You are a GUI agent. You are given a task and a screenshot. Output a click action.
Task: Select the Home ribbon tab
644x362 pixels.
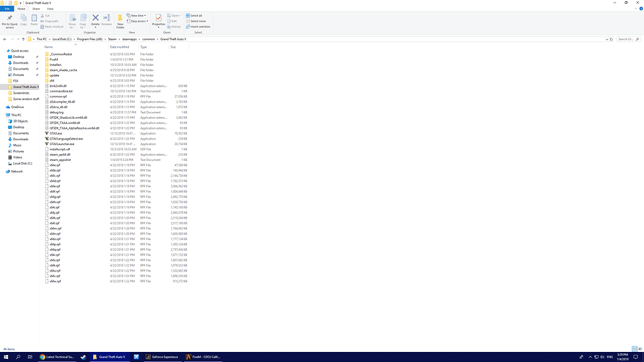[x=21, y=9]
